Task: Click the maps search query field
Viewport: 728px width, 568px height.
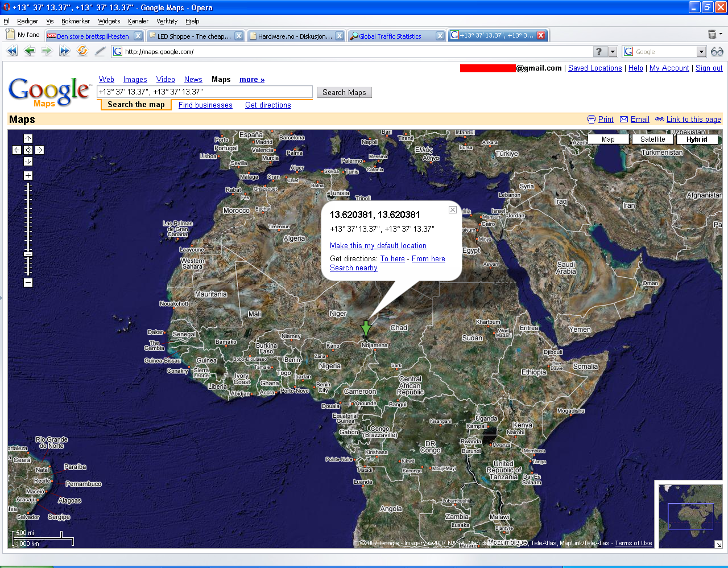Action: tap(205, 92)
